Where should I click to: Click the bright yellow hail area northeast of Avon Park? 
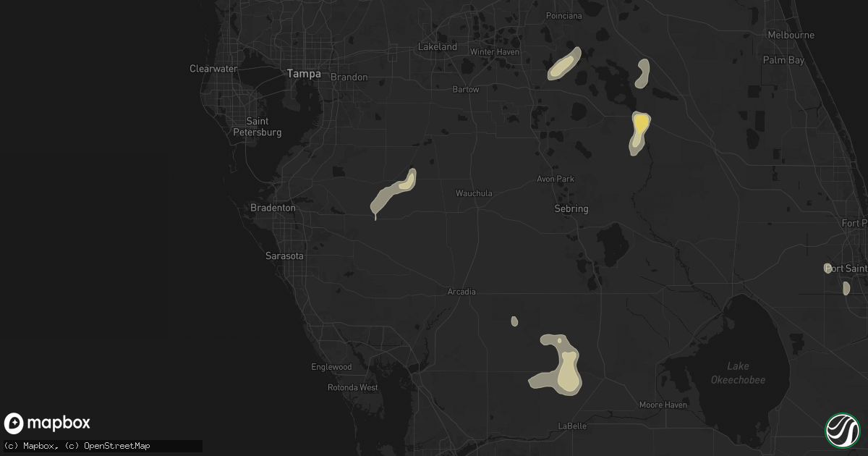click(640, 123)
